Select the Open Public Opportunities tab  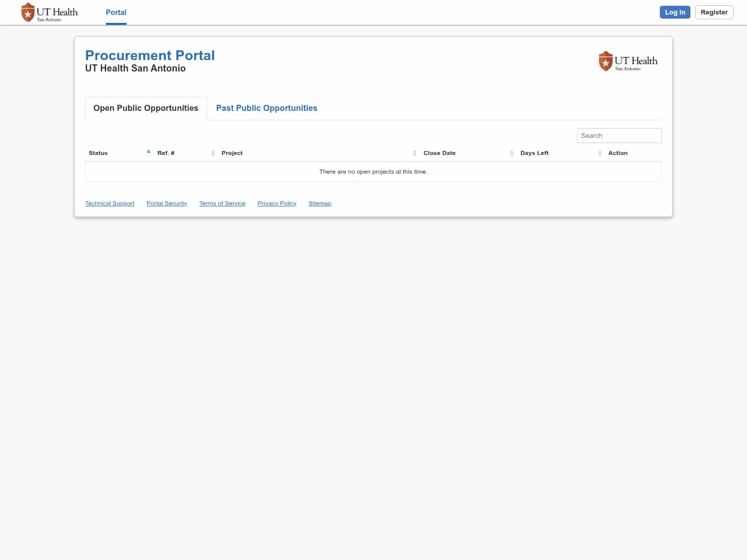[x=146, y=108]
